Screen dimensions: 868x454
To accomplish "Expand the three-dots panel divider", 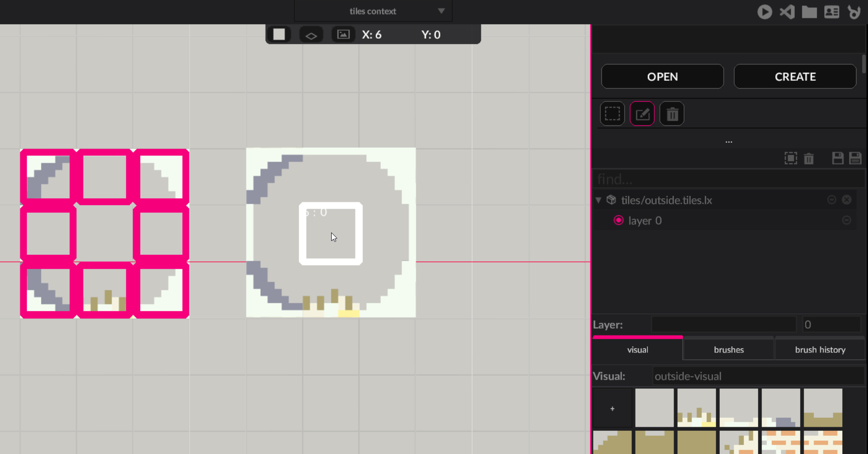I will [x=728, y=142].
